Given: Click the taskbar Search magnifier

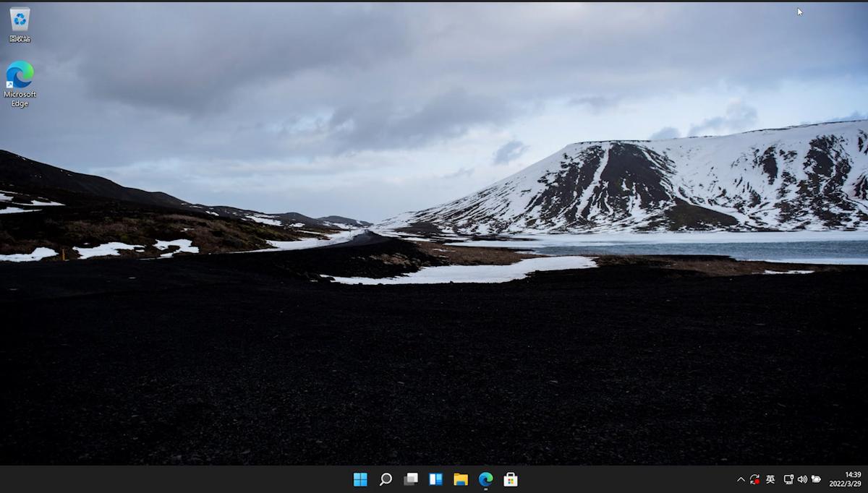Looking at the screenshot, I should click(386, 479).
